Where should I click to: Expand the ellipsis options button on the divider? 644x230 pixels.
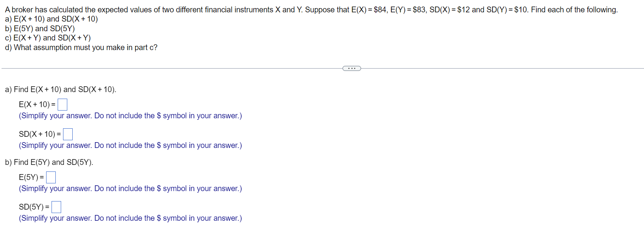pyautogui.click(x=351, y=68)
